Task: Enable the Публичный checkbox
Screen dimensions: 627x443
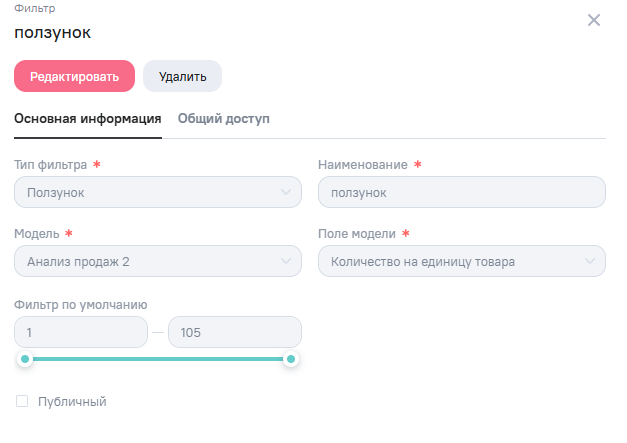Action: point(22,402)
